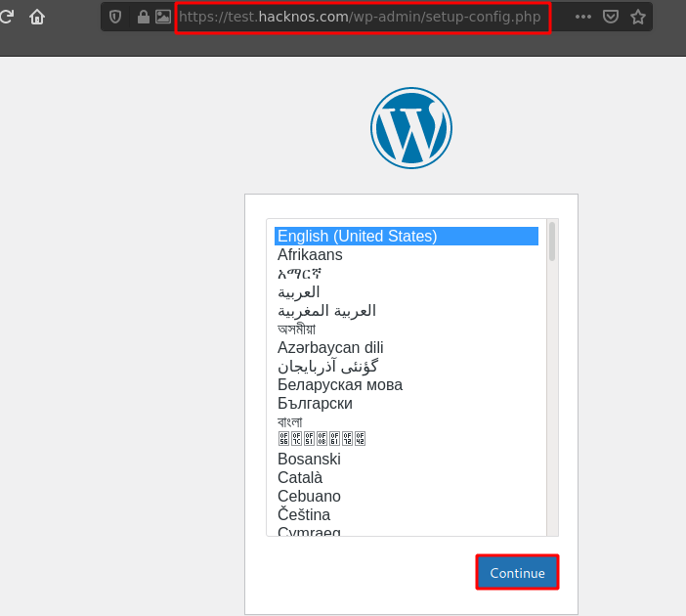Select the العربية language option
The image size is (686, 616).
click(407, 292)
